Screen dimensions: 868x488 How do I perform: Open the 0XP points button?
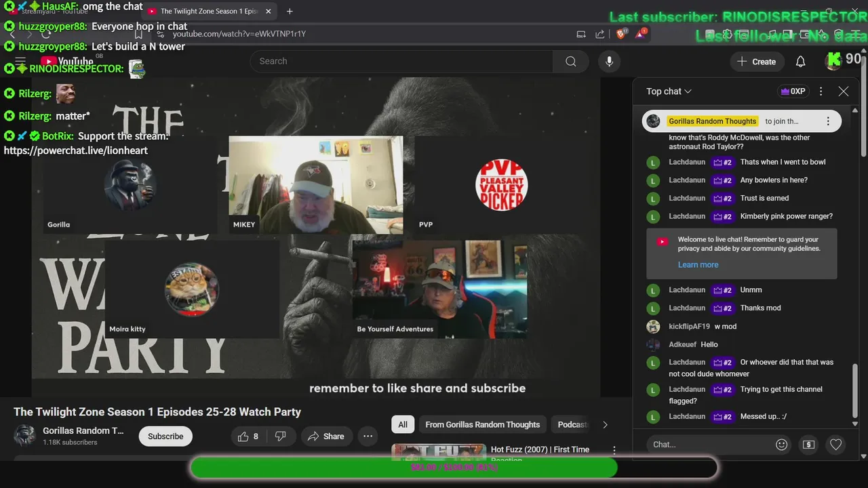pos(793,91)
